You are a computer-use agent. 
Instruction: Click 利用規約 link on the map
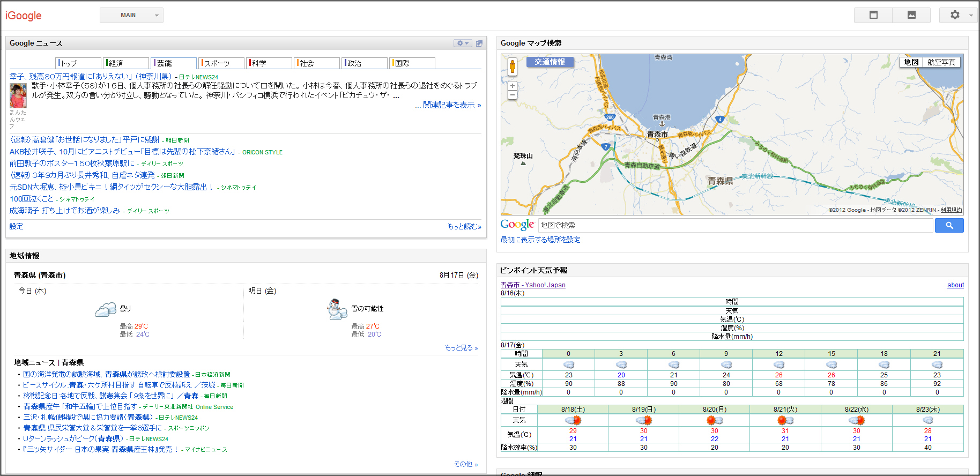(951, 210)
